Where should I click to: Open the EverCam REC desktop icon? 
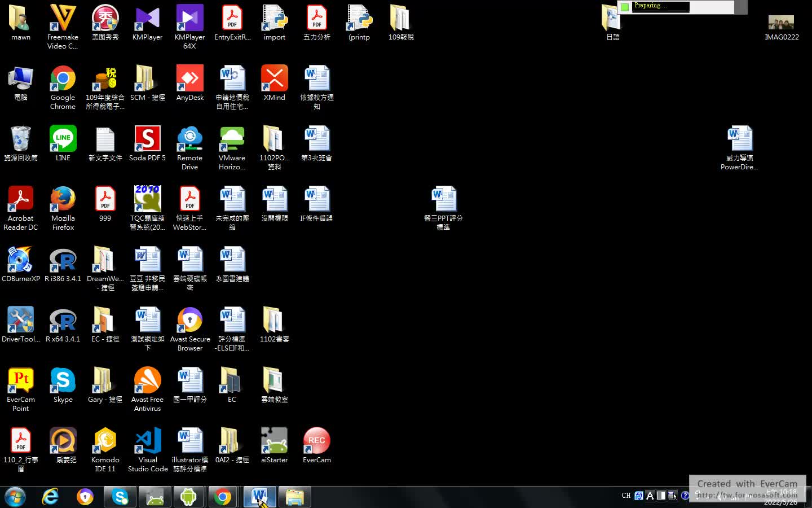click(317, 445)
